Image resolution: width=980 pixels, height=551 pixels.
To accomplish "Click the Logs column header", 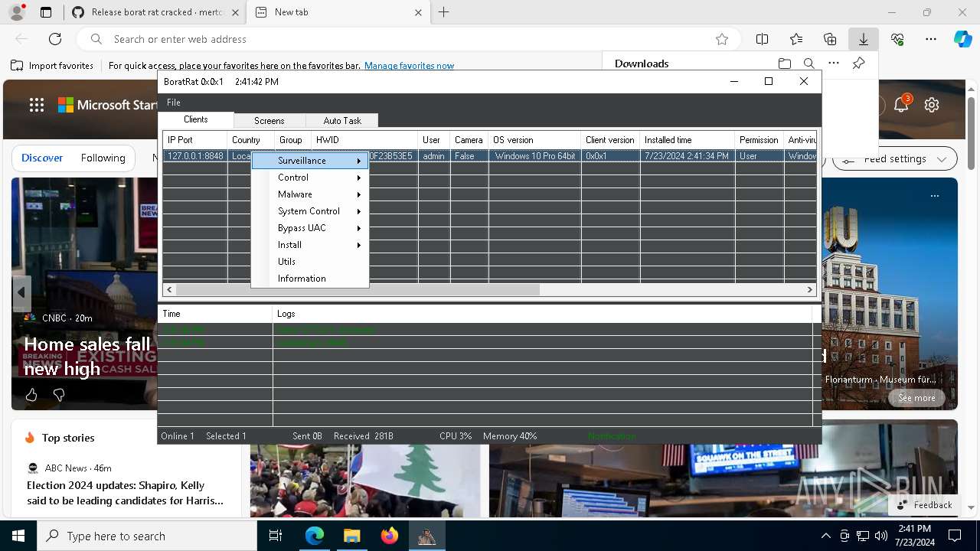I will pos(542,314).
